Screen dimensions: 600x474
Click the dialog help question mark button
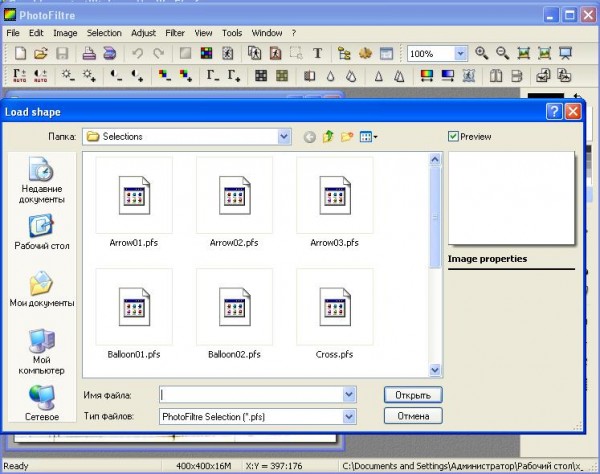point(554,112)
